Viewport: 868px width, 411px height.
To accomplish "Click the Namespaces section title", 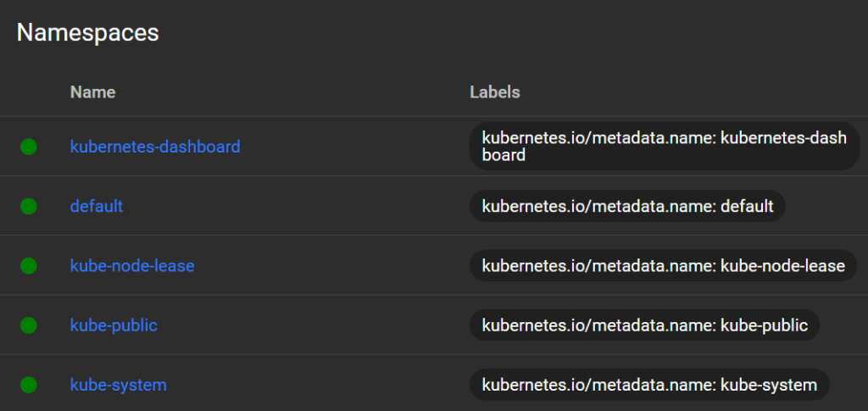I will (x=87, y=33).
